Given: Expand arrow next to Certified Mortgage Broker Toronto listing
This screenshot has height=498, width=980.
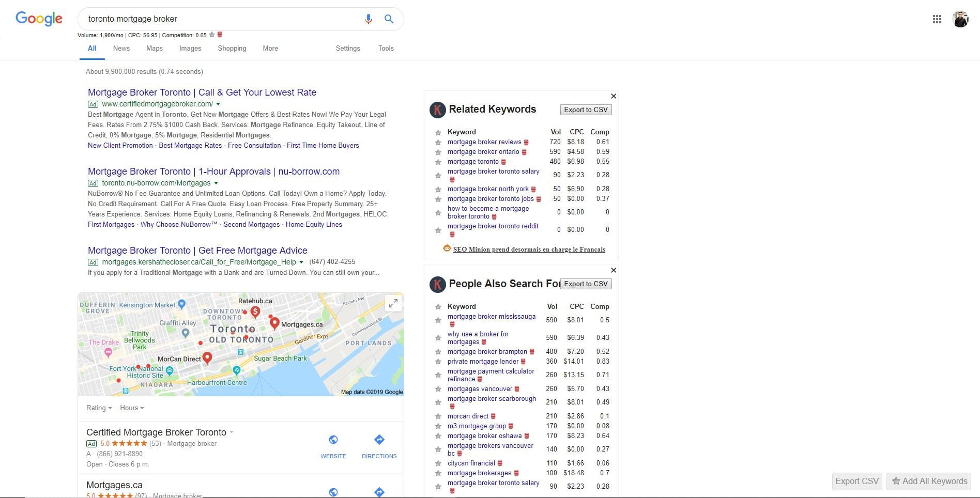Looking at the screenshot, I should pyautogui.click(x=232, y=432).
